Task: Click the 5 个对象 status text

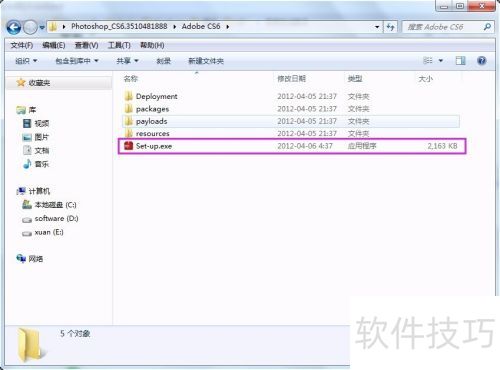Action: click(75, 334)
